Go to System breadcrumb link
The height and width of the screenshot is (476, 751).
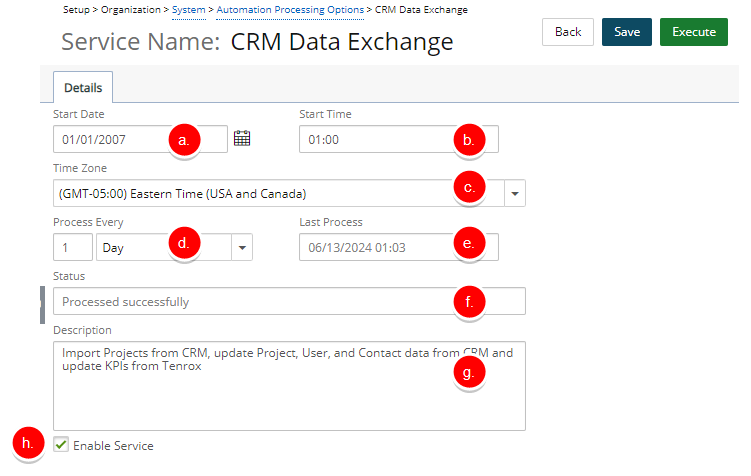click(x=189, y=10)
